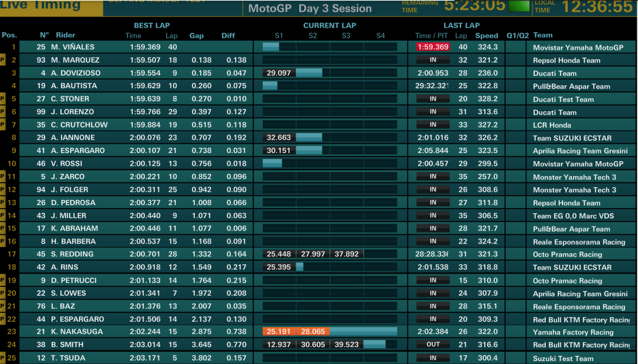Select rider V. Rossi name
The width and height of the screenshot is (638, 364).
click(x=67, y=163)
